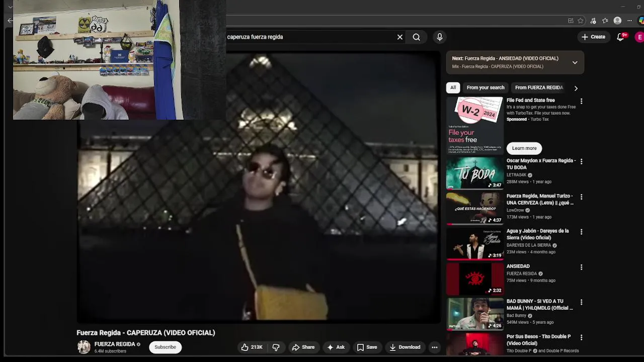The image size is (644, 362).
Task: Like the video with thumbs up
Action: coord(252,347)
